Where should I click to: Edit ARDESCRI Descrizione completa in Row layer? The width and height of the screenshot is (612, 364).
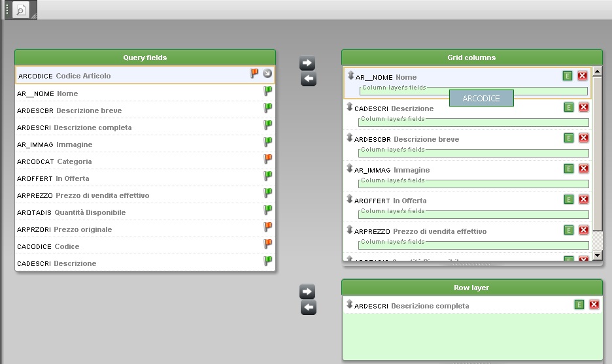pyautogui.click(x=579, y=305)
